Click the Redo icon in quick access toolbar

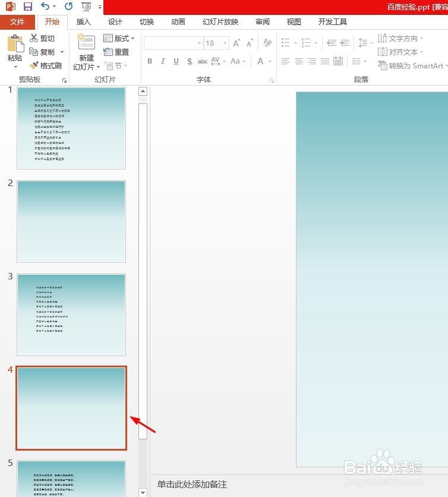[68, 6]
